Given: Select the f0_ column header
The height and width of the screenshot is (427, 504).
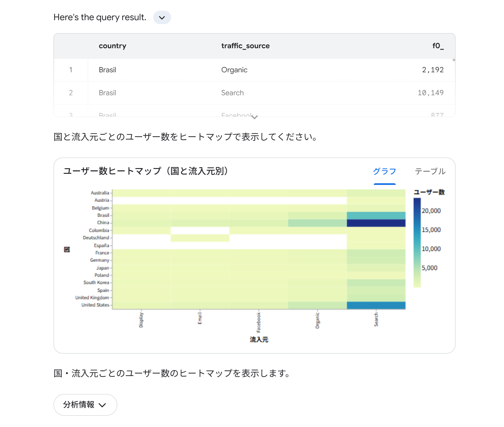Looking at the screenshot, I should 438,46.
